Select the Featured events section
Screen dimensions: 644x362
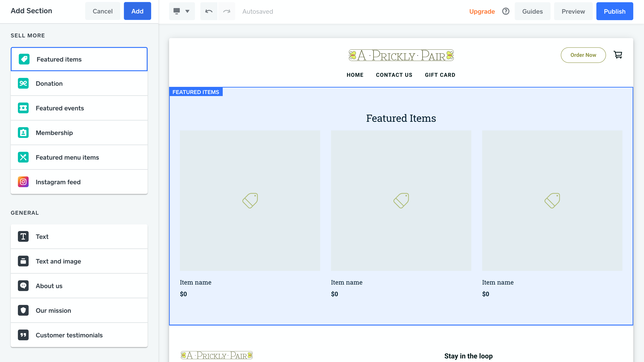79,108
